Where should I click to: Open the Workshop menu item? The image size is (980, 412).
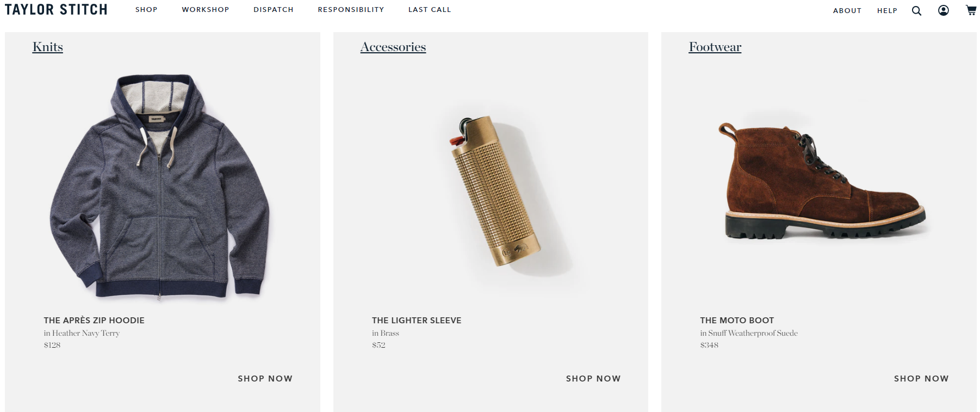pyautogui.click(x=206, y=10)
